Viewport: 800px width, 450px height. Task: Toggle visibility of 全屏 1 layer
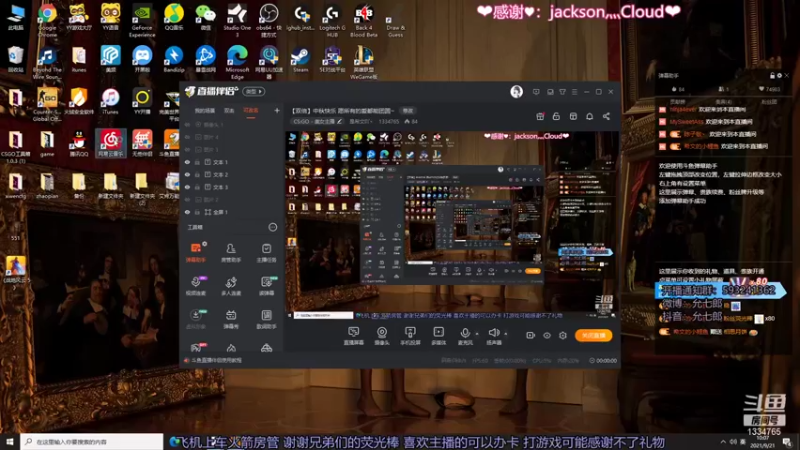pyautogui.click(x=187, y=212)
